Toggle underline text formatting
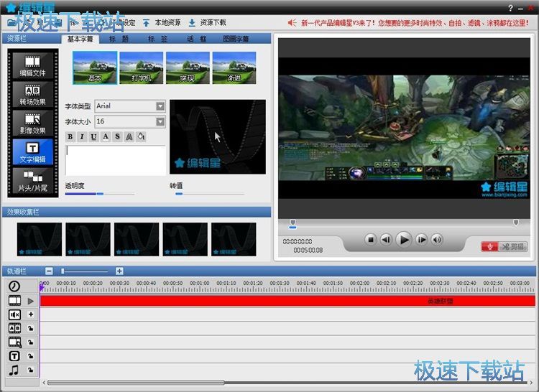Viewport: 539px width, 392px height. point(93,136)
